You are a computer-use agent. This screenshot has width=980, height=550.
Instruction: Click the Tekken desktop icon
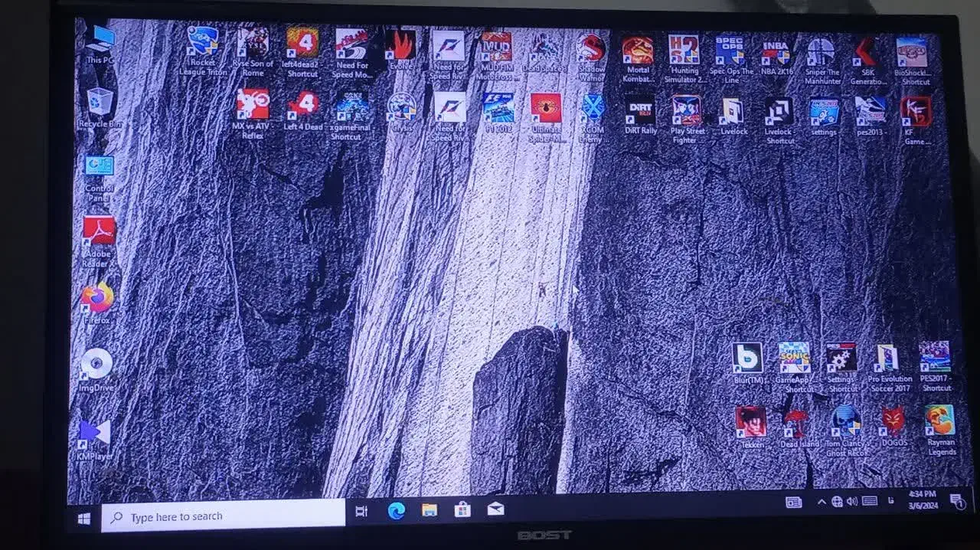point(751,423)
